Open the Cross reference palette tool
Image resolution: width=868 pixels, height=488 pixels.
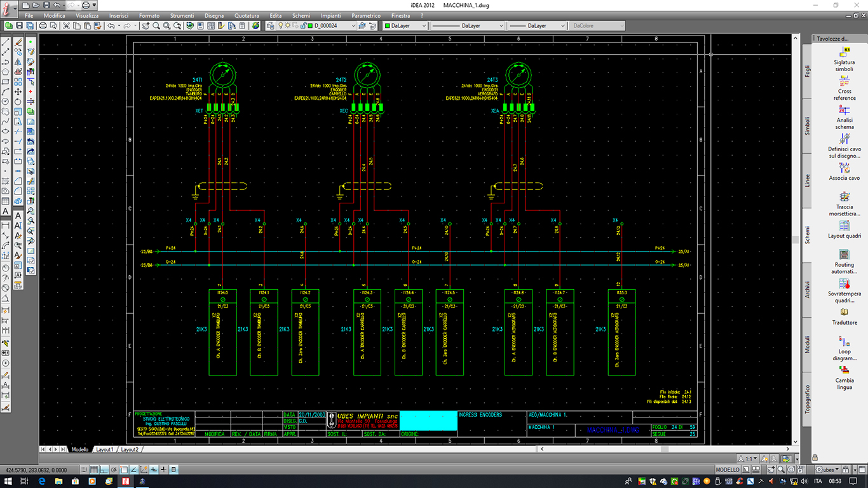[844, 88]
